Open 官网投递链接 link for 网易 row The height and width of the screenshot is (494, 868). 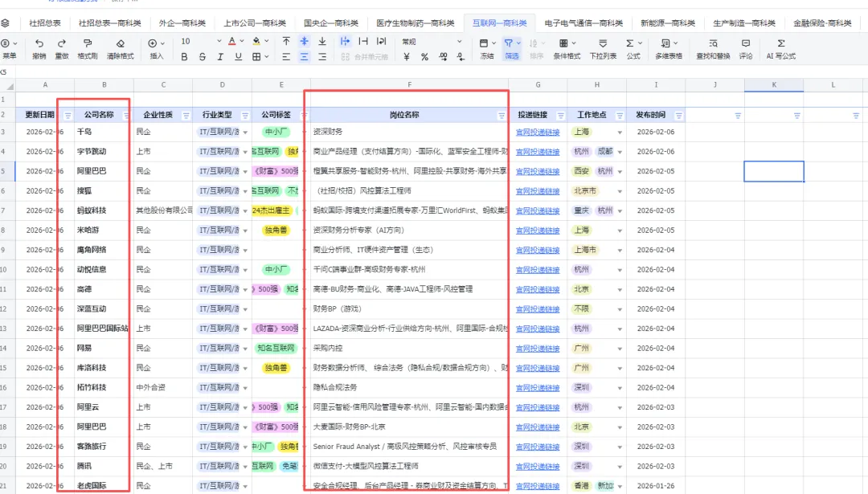pyautogui.click(x=538, y=349)
